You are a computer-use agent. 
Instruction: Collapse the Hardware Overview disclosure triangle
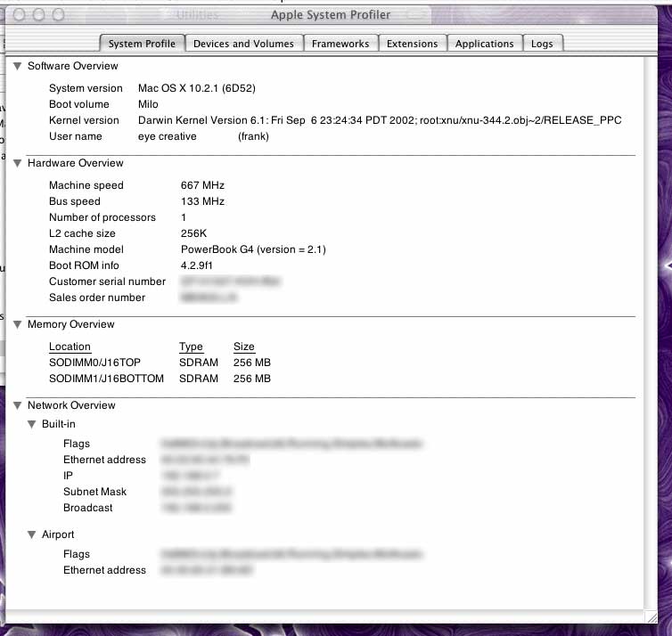coord(18,163)
